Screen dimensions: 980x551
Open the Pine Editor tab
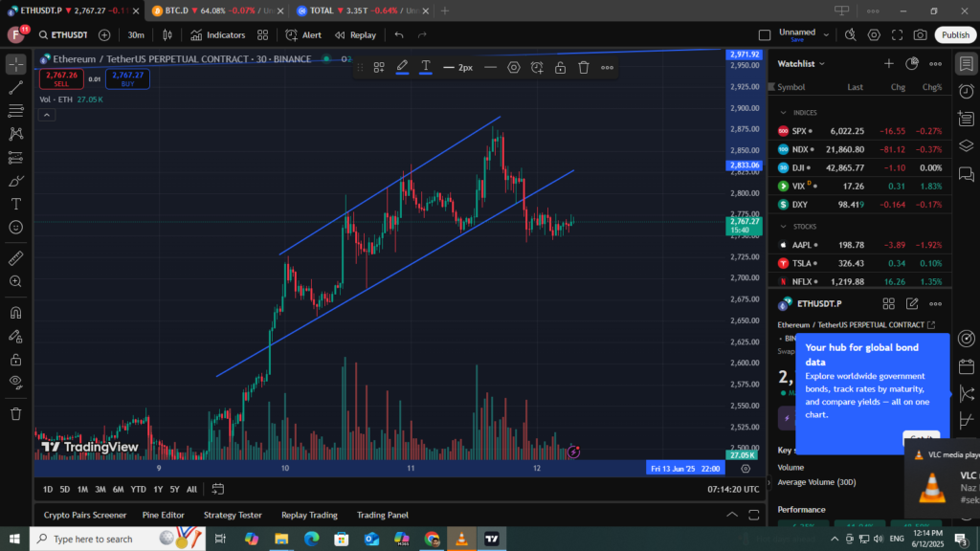click(163, 515)
